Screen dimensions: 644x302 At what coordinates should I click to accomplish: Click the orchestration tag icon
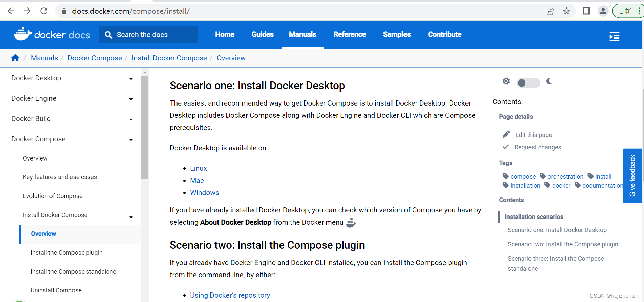(543, 176)
